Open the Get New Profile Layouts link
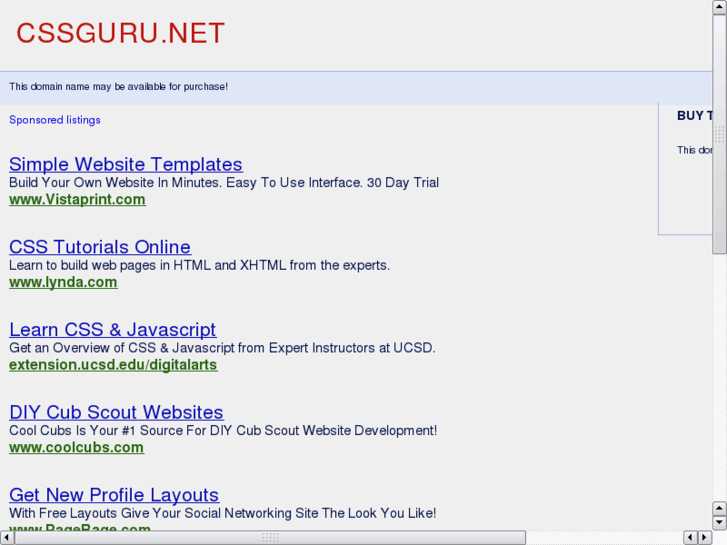This screenshot has width=727, height=545. click(114, 495)
